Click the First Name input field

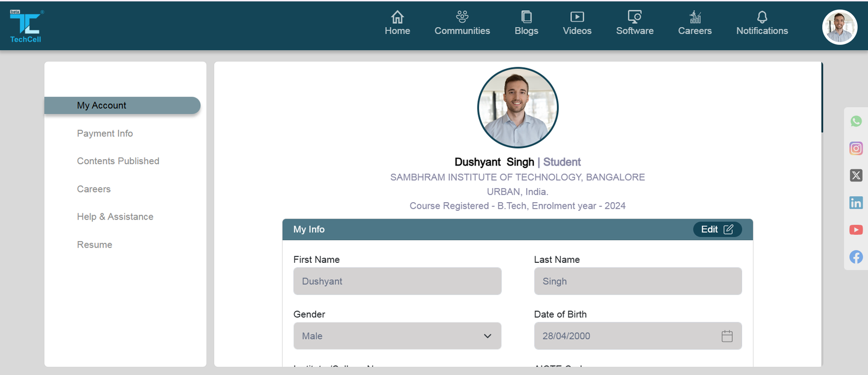pyautogui.click(x=397, y=281)
